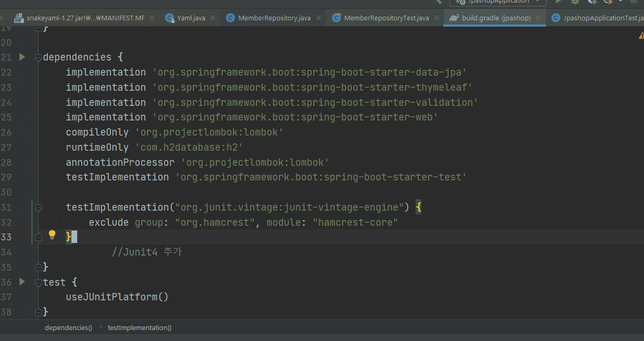
Task: Click the testImplementation{} breadcrumb
Action: tap(139, 327)
